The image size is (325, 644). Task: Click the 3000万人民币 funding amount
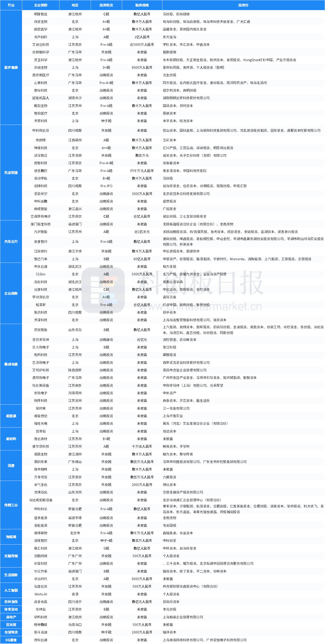142,194
